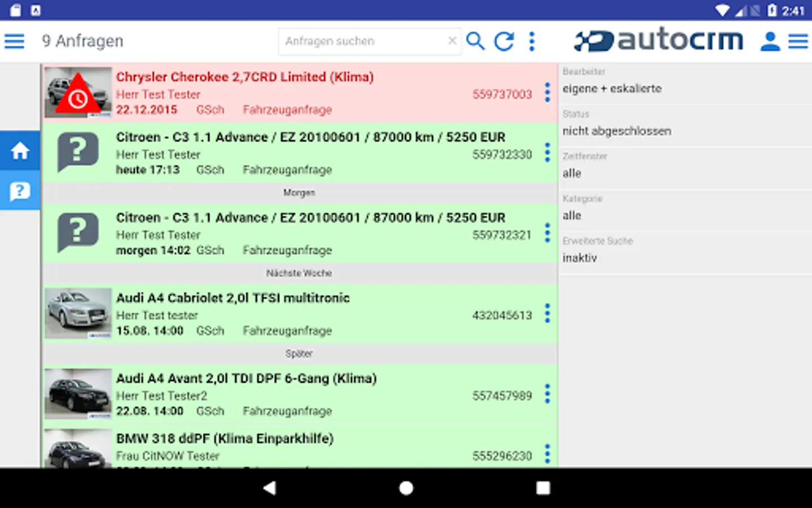The width and height of the screenshot is (812, 508).
Task: Tap the Android Recents button
Action: tap(543, 488)
